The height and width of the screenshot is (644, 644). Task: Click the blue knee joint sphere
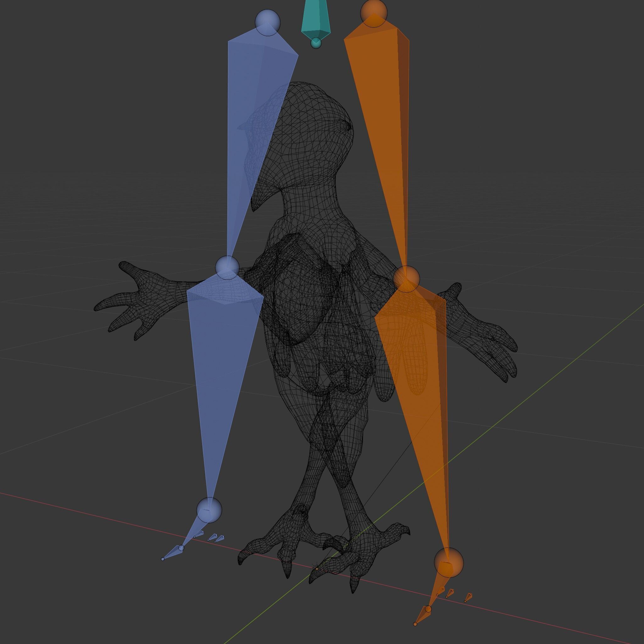click(x=227, y=267)
